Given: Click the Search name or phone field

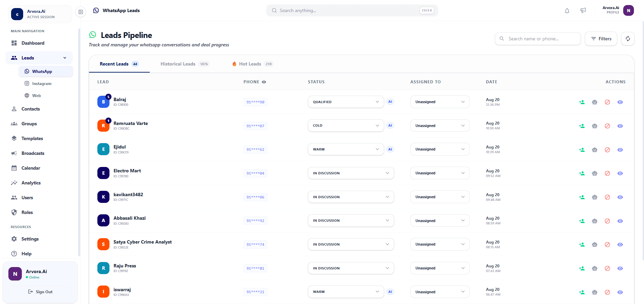Looking at the screenshot, I should (x=538, y=39).
